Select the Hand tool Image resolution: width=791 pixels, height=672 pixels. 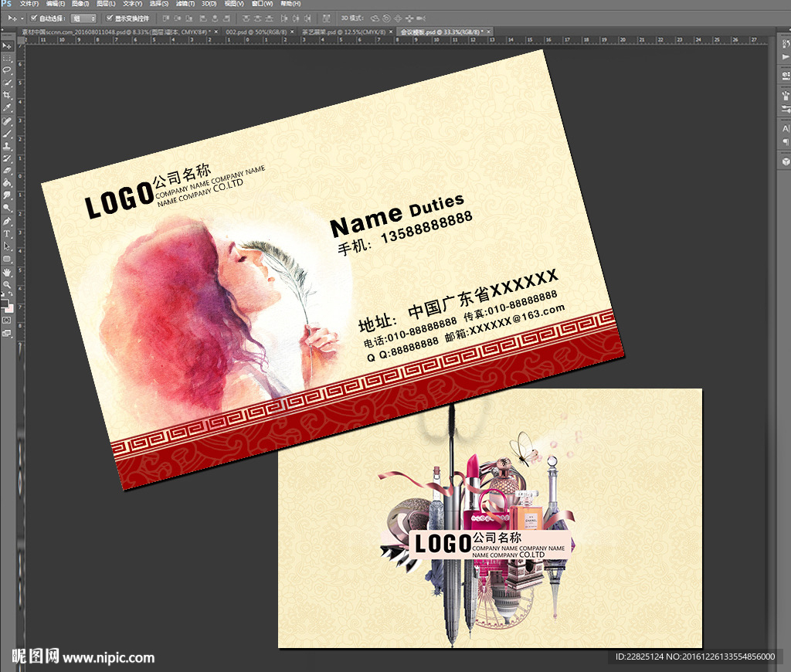point(6,273)
